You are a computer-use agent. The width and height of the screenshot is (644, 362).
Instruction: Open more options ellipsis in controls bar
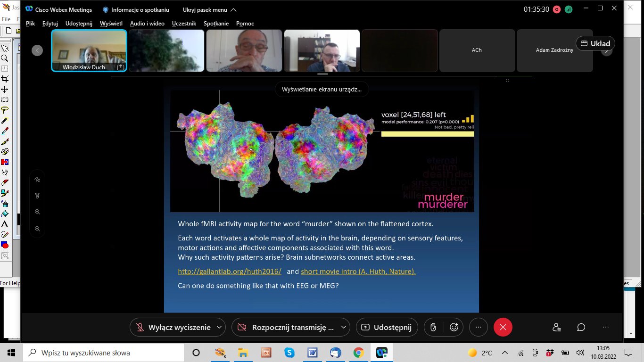(478, 327)
